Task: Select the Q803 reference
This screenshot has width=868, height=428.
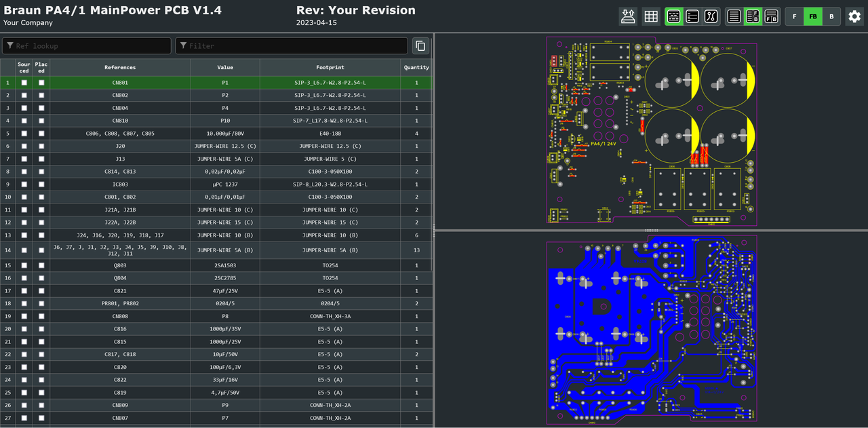Action: coord(120,265)
